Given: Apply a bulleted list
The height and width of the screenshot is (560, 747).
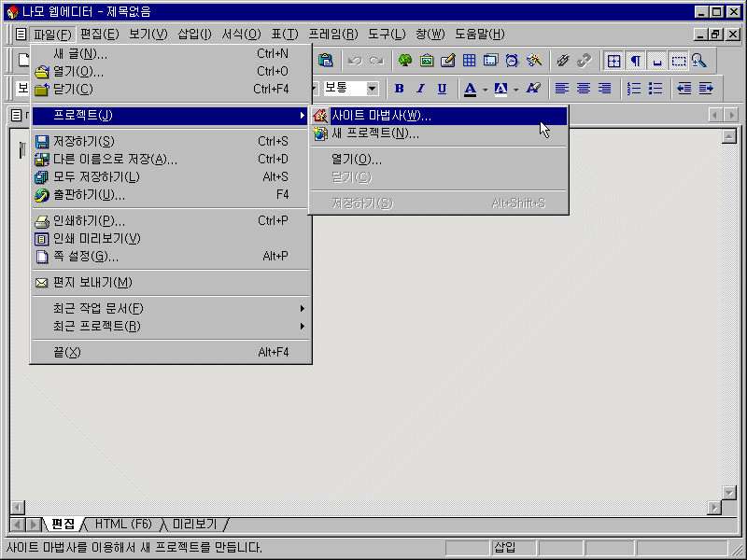Looking at the screenshot, I should point(655,88).
